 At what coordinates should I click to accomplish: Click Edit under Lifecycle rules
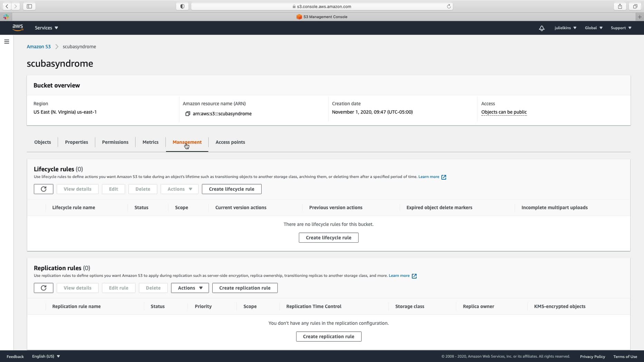114,189
